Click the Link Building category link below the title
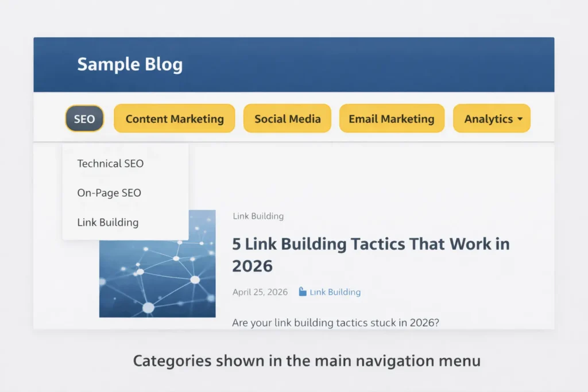Image resolution: width=588 pixels, height=392 pixels. click(335, 292)
